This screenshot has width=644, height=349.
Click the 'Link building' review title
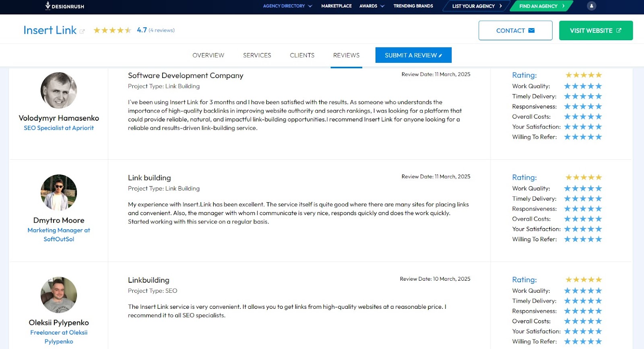pyautogui.click(x=149, y=178)
